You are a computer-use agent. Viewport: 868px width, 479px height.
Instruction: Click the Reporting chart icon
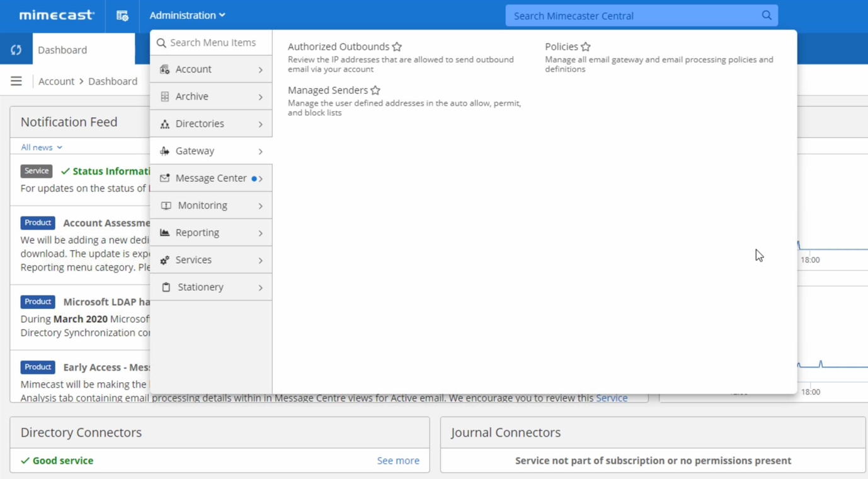(165, 233)
